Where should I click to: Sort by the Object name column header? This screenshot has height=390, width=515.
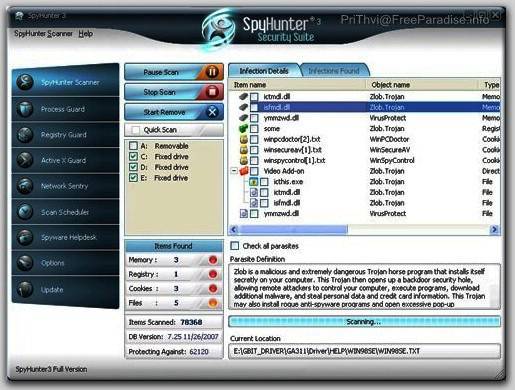[x=423, y=85]
